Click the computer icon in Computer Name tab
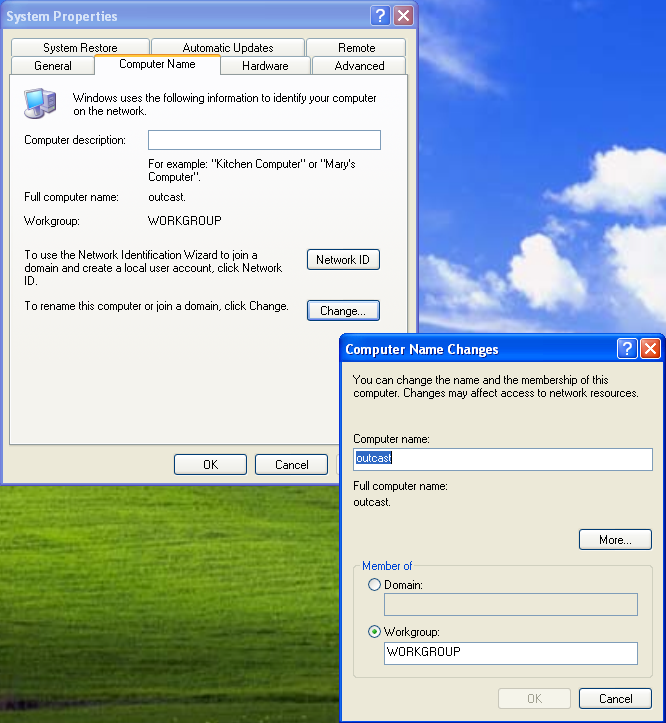The image size is (666, 723). 39,102
